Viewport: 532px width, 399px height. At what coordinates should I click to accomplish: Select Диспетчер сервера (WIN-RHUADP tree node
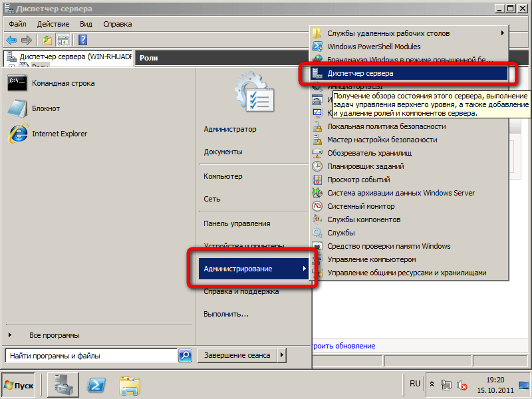click(75, 57)
